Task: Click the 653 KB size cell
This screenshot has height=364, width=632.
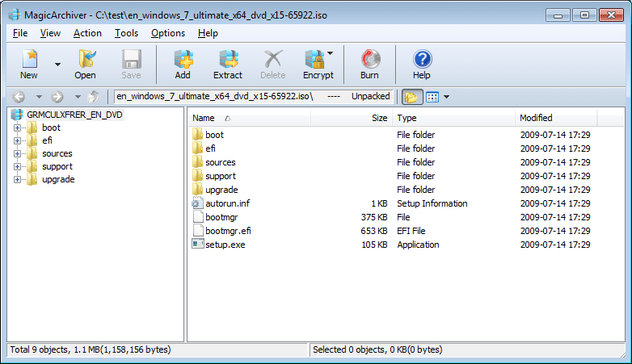Action: coord(374,231)
